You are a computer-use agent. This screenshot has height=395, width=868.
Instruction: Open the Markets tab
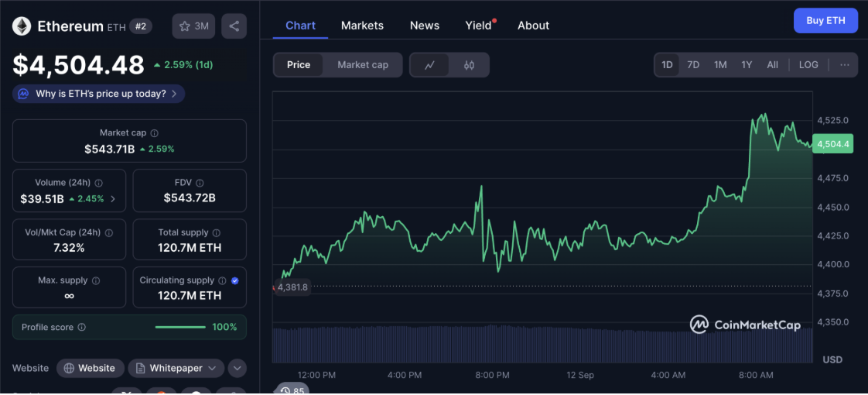[x=362, y=26]
